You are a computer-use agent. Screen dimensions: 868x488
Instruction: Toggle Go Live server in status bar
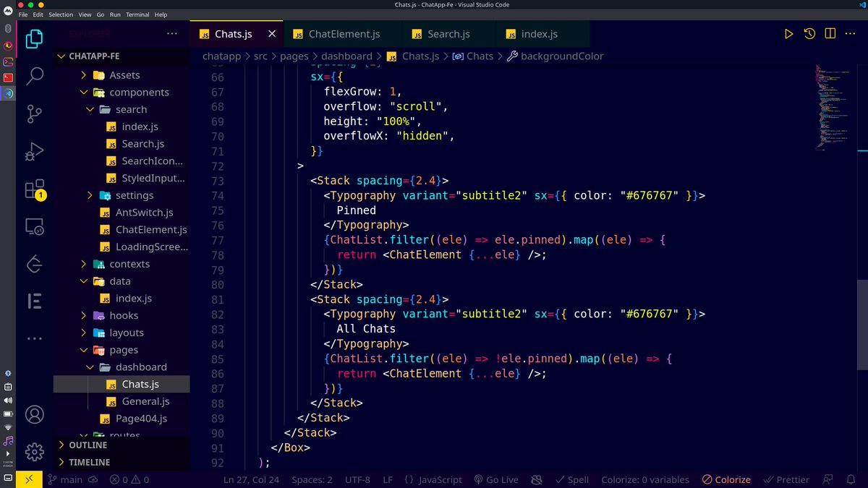pyautogui.click(x=496, y=479)
